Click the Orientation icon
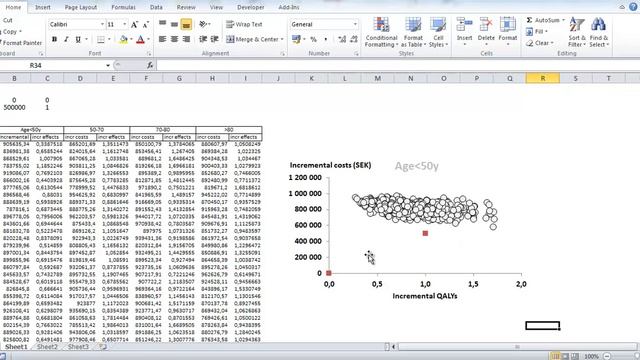Viewport: 640px width, 360px height. click(x=203, y=24)
